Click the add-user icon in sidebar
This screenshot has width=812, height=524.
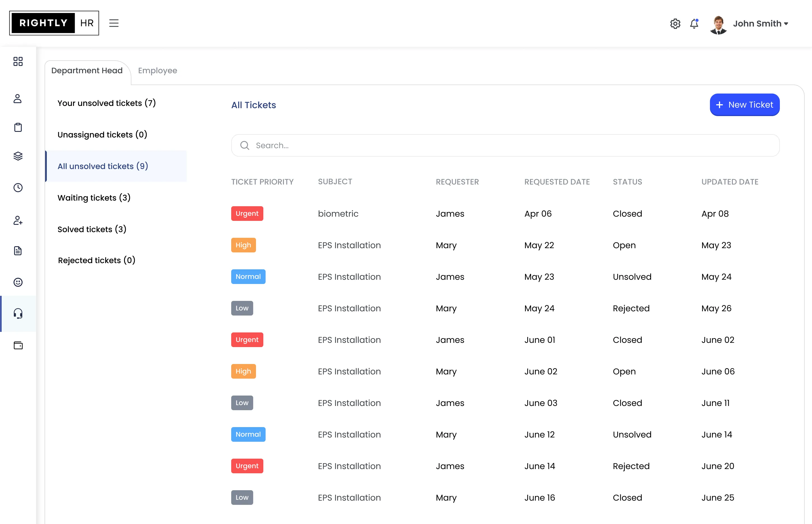point(18,221)
